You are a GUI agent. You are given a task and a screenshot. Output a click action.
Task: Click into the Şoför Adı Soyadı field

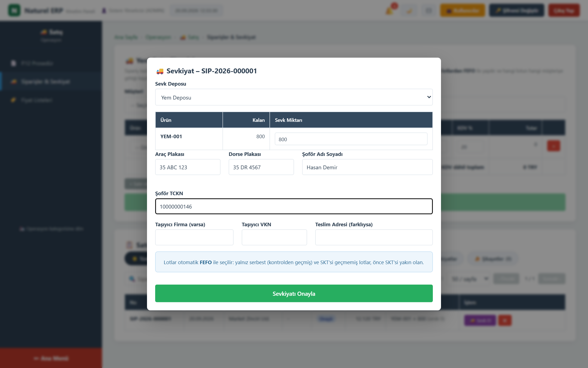(367, 167)
